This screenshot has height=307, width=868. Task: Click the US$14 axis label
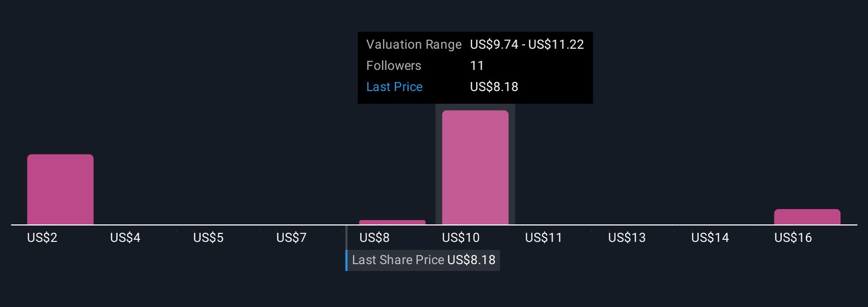[710, 238]
